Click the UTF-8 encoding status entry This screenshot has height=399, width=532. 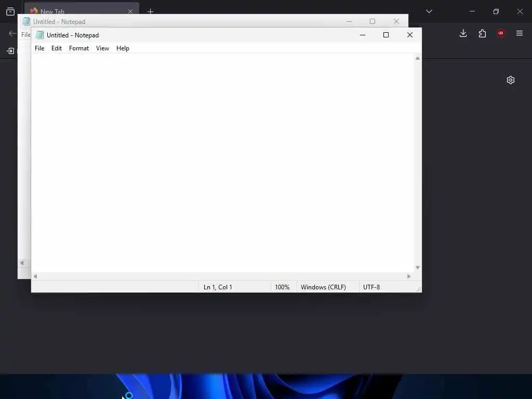pos(371,287)
